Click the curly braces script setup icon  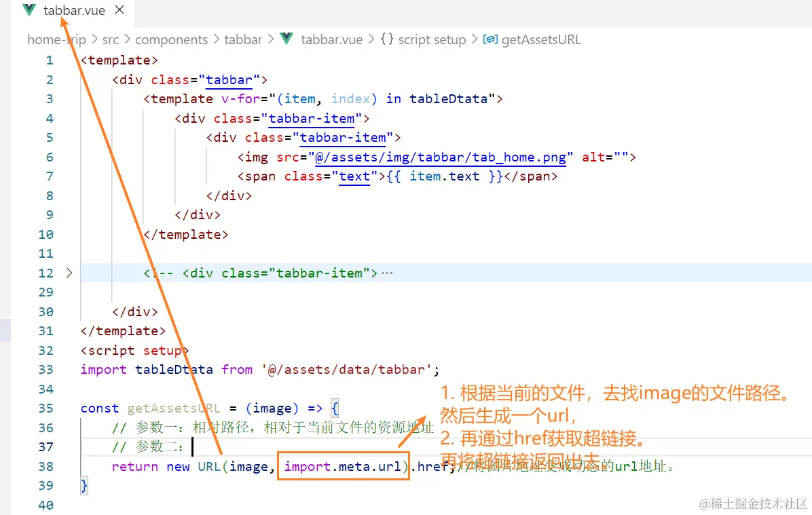(387, 39)
